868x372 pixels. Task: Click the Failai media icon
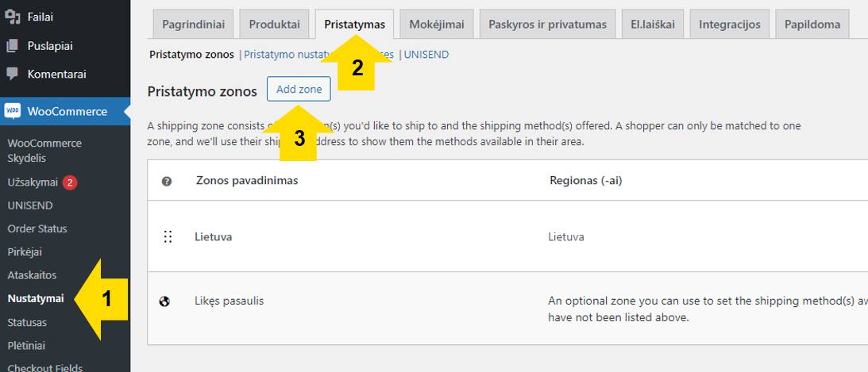point(12,17)
